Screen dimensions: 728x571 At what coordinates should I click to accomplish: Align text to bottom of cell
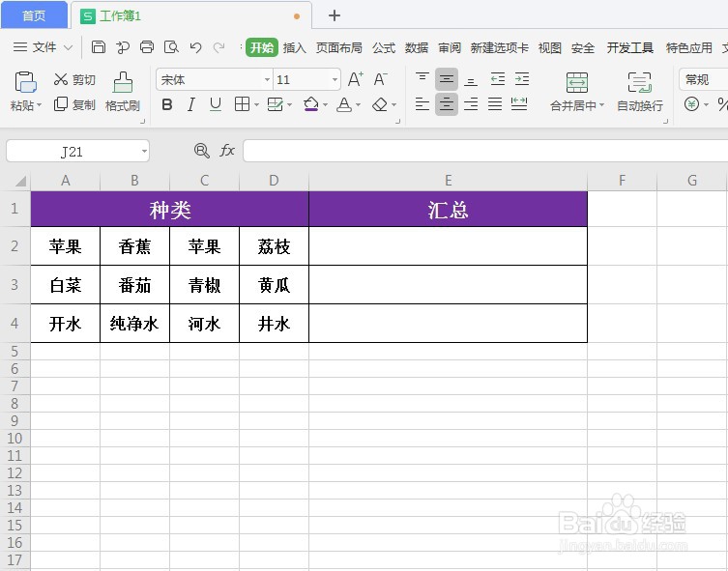pyautogui.click(x=471, y=80)
